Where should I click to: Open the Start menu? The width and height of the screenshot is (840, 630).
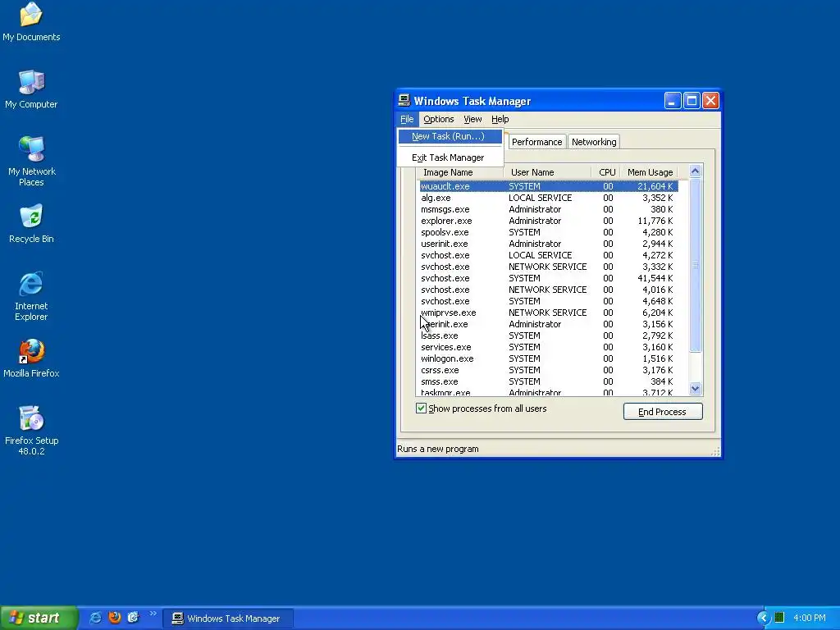[39, 618]
